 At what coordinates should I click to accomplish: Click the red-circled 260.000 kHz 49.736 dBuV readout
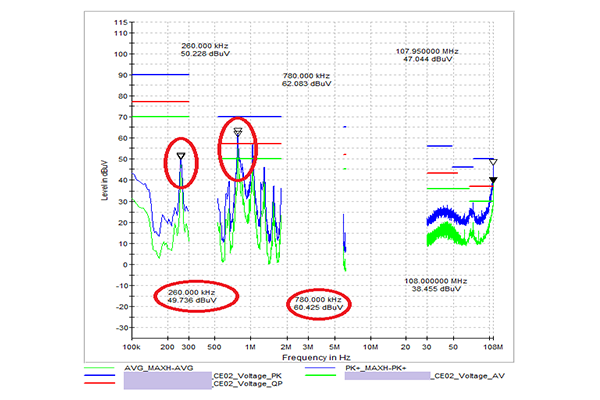click(x=196, y=294)
